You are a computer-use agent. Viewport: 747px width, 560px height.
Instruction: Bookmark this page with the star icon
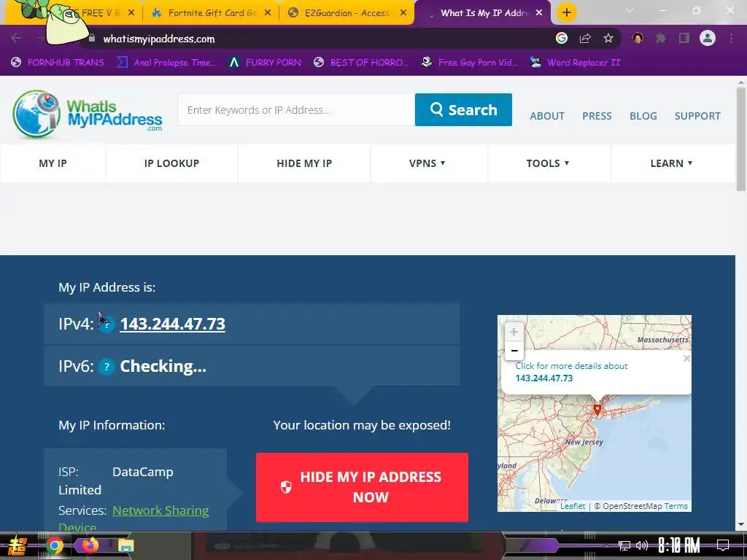pyautogui.click(x=608, y=38)
